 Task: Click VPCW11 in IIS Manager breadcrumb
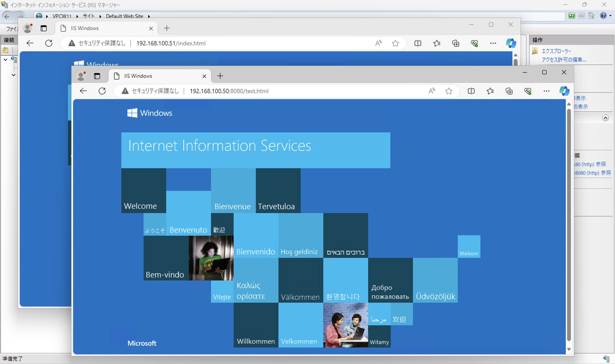point(62,16)
